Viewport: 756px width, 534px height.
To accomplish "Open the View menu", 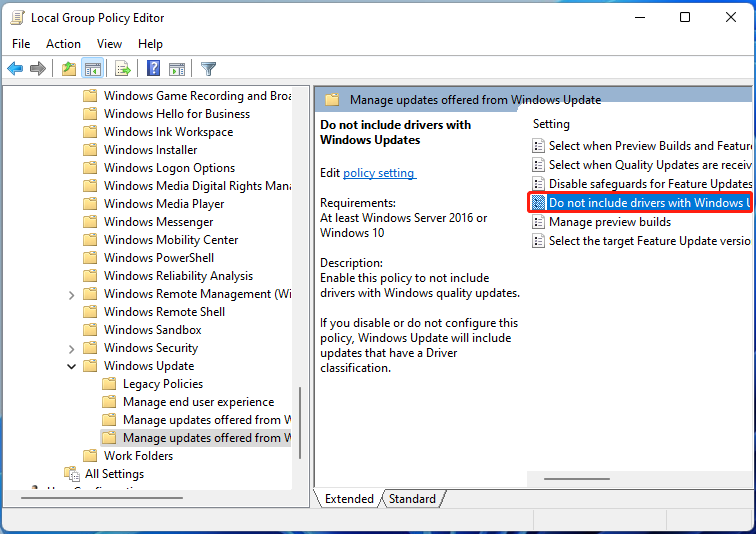I will (x=109, y=44).
